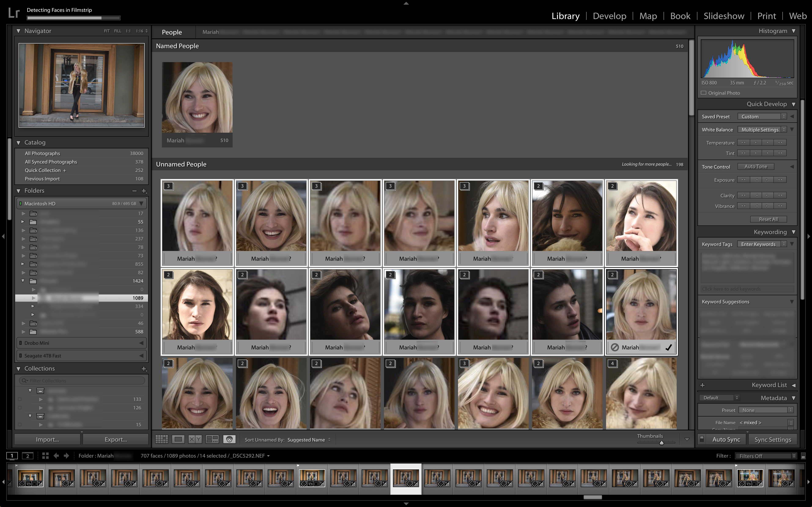Select Loupe view icon in the toolbar
The image size is (812, 507).
[x=178, y=439]
